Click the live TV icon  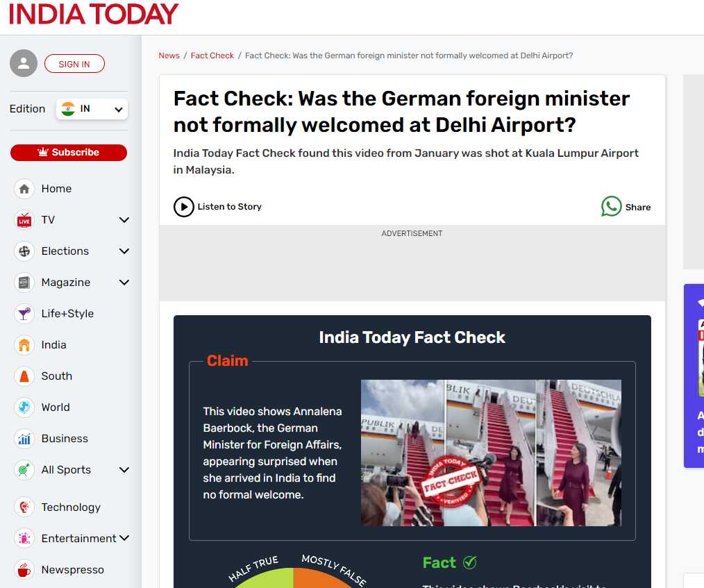click(24, 220)
